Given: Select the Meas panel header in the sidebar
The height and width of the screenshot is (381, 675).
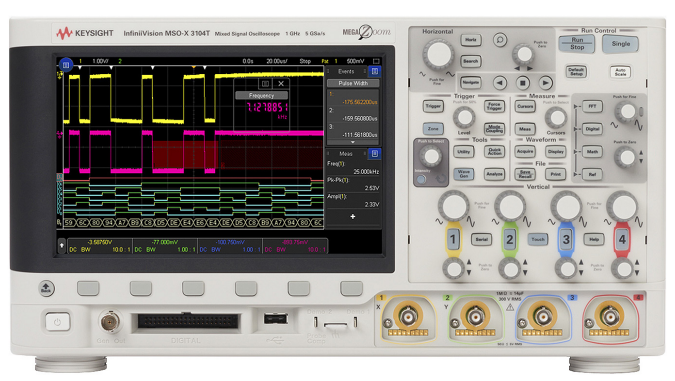Looking at the screenshot, I should (x=346, y=153).
